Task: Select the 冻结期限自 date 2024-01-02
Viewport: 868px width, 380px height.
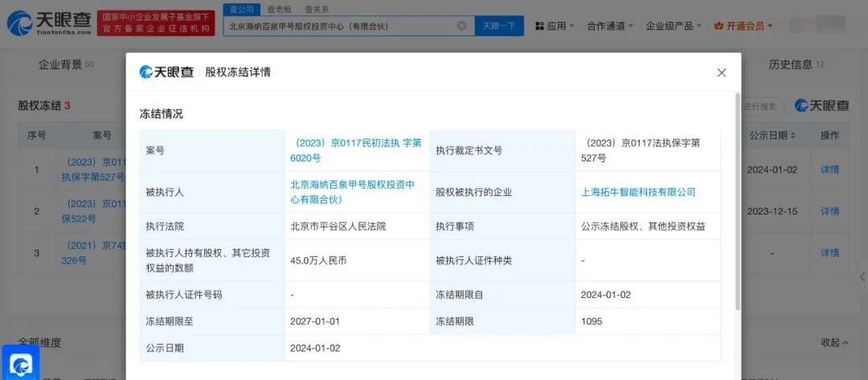Action: pyautogui.click(x=606, y=295)
